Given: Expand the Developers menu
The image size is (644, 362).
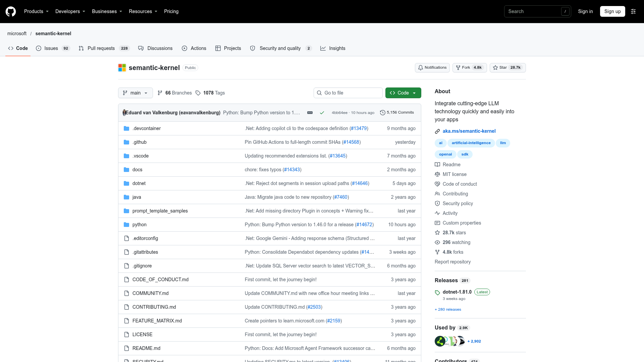Looking at the screenshot, I should (70, 11).
